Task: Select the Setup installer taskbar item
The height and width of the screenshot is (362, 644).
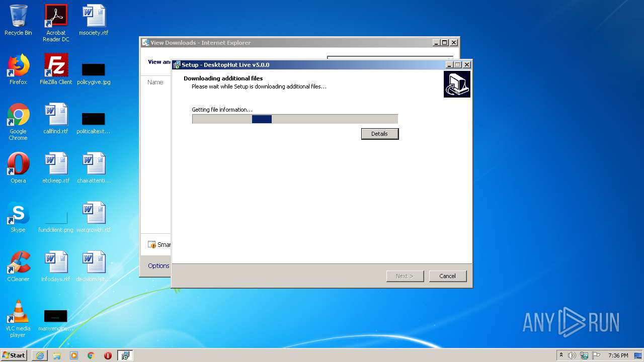Action: coord(125,355)
